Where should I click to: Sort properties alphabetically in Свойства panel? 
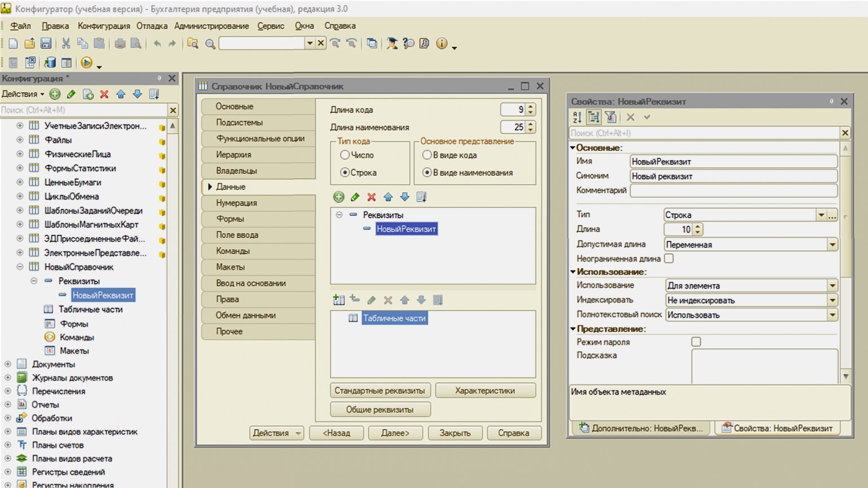tap(577, 117)
